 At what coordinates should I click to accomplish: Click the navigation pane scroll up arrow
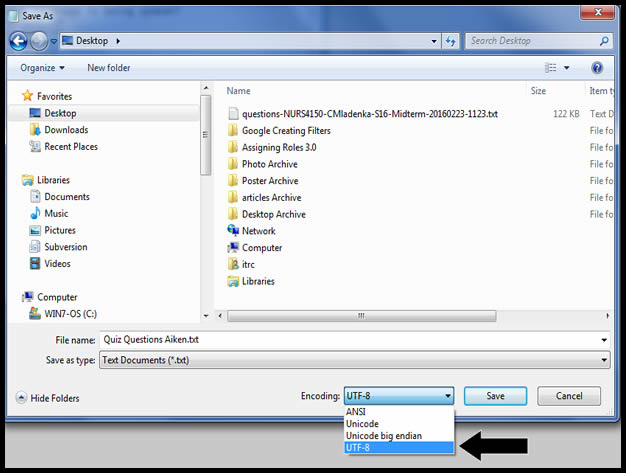206,88
